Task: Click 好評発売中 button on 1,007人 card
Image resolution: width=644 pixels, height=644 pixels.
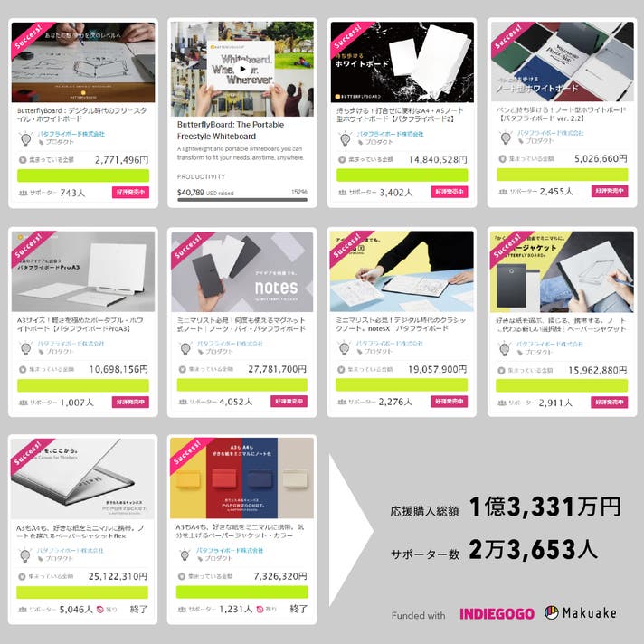Action: coord(130,402)
